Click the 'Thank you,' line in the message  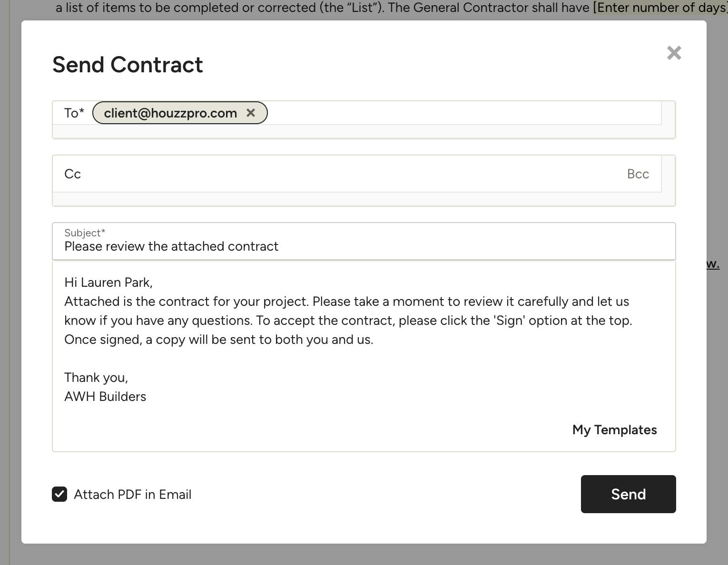click(x=96, y=378)
